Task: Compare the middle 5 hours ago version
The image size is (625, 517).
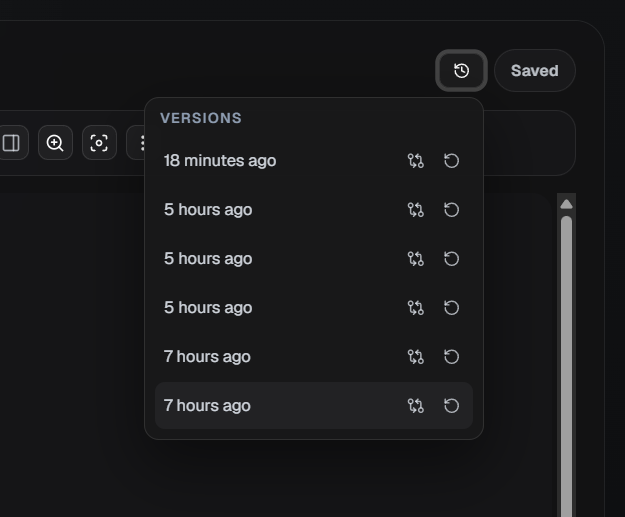Action: tap(415, 259)
